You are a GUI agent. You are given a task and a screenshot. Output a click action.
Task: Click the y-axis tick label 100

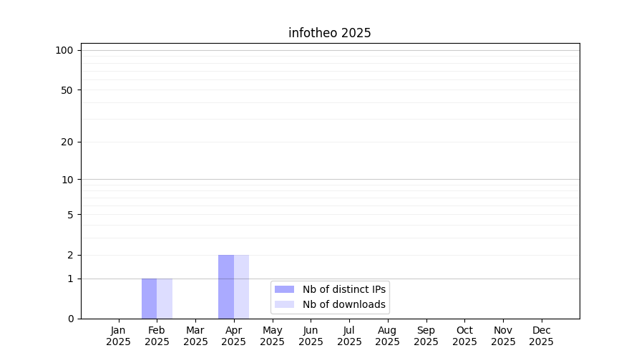pyautogui.click(x=64, y=50)
